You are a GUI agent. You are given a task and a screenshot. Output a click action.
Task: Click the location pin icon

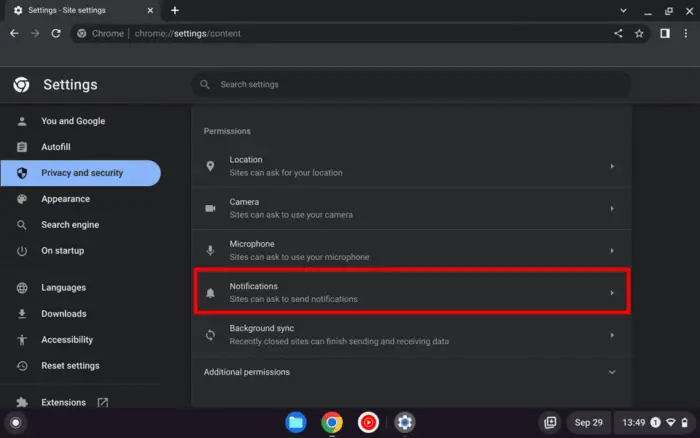(x=210, y=166)
